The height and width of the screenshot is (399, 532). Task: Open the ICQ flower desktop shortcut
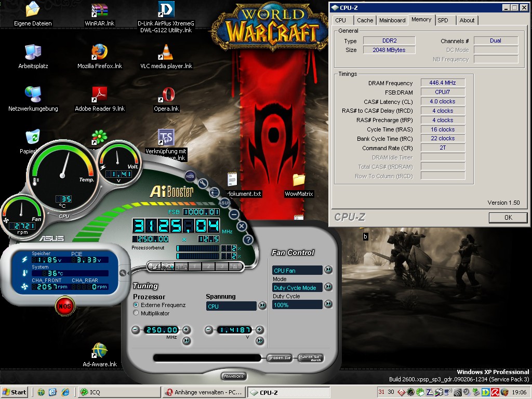click(99, 137)
